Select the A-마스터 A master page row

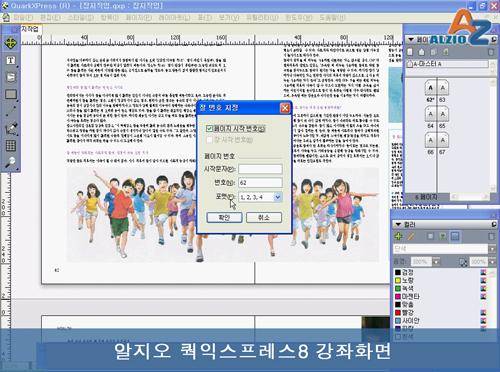point(447,64)
